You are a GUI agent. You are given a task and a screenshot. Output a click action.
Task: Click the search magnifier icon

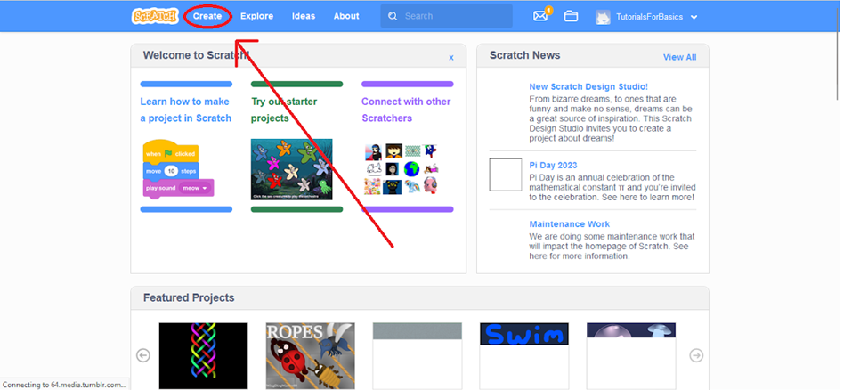coord(393,16)
